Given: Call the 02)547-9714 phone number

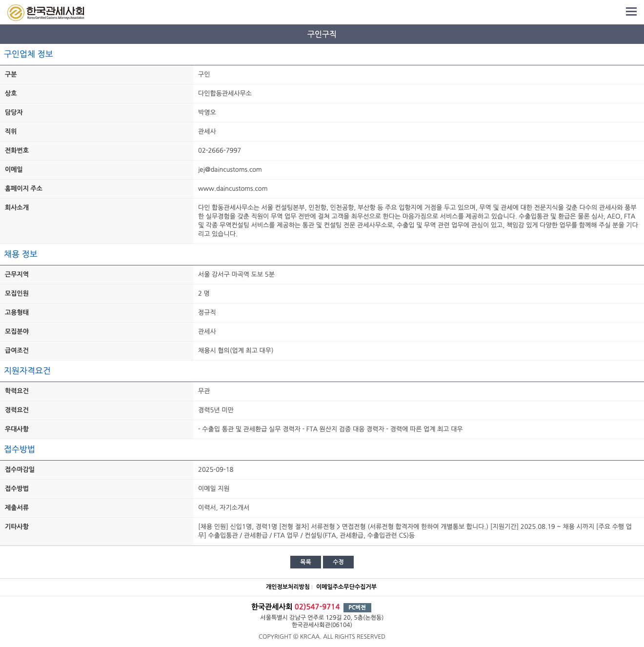Looking at the screenshot, I should 317,607.
